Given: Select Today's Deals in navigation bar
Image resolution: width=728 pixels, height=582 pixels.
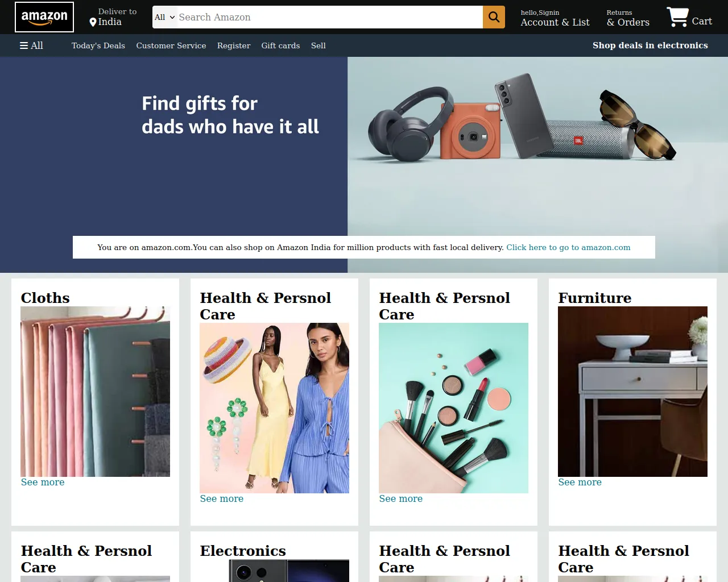Looking at the screenshot, I should [x=98, y=45].
